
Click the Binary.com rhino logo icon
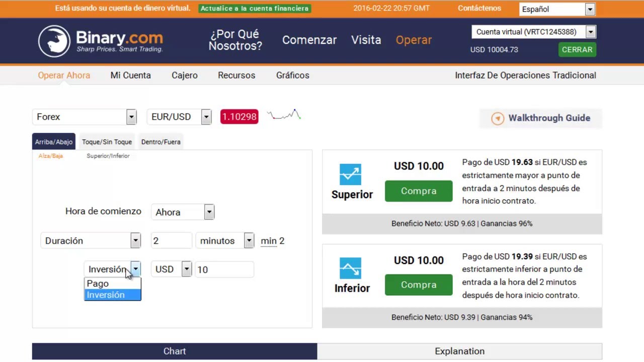pos(54,41)
